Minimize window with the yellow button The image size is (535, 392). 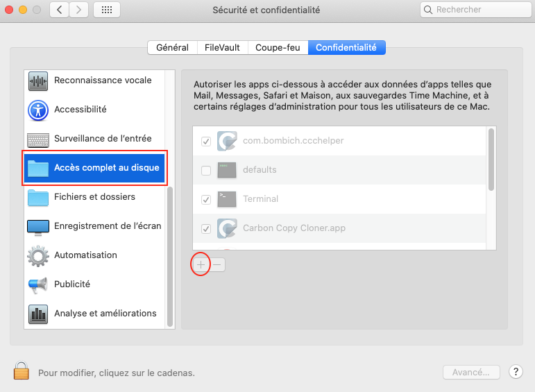[x=23, y=10]
